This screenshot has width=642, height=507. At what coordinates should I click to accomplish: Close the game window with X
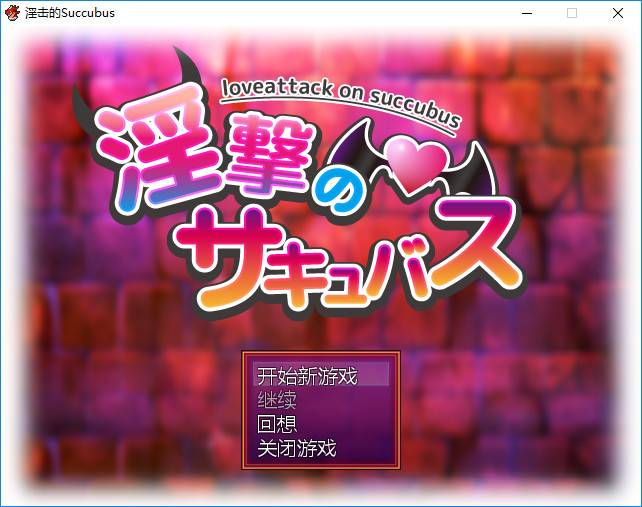pos(618,13)
